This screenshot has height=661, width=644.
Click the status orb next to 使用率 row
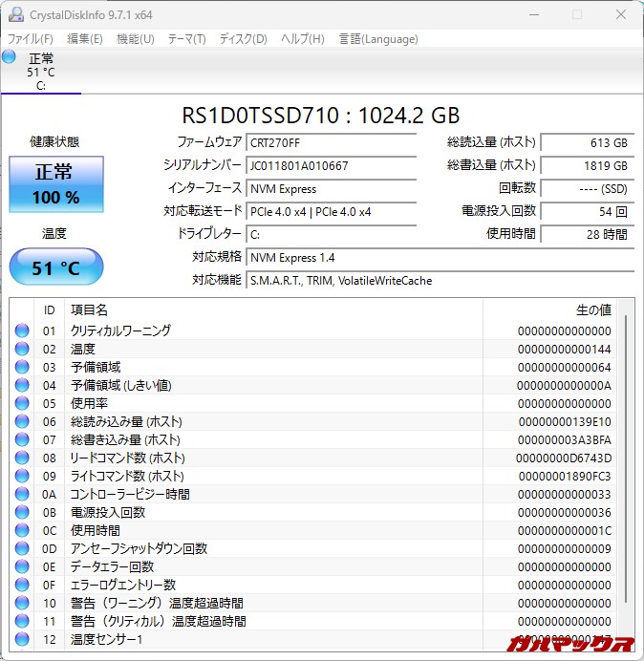pos(22,403)
